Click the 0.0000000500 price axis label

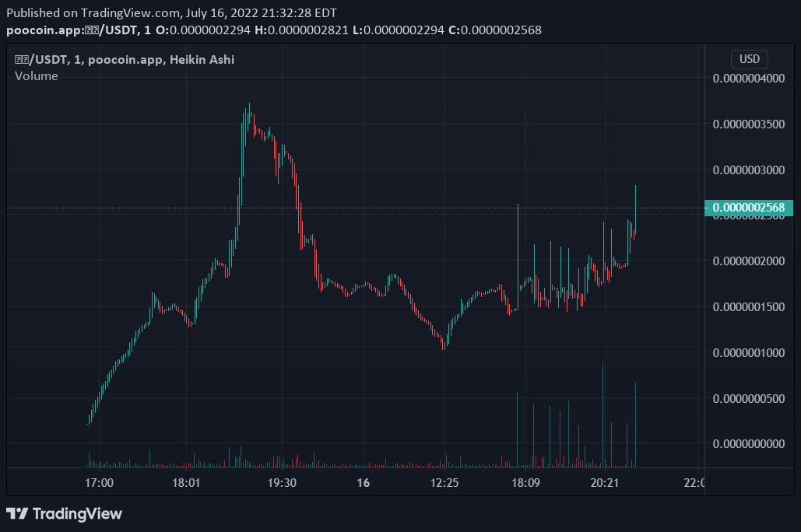point(748,399)
